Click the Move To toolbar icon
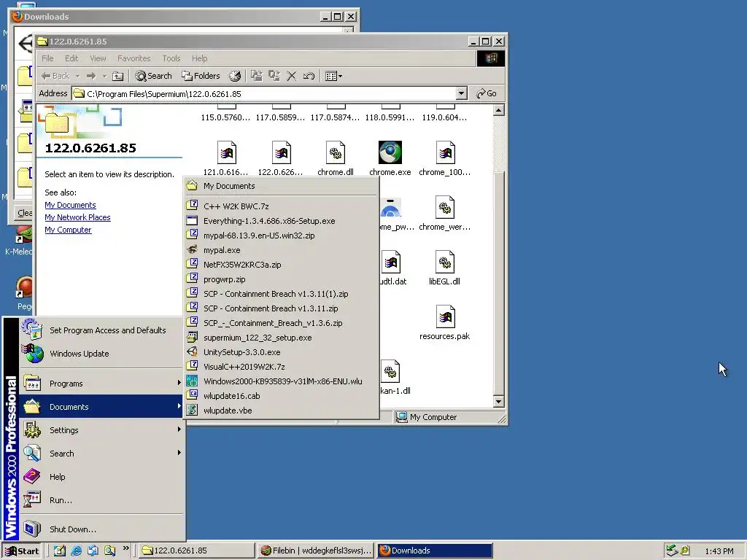 tap(257, 76)
